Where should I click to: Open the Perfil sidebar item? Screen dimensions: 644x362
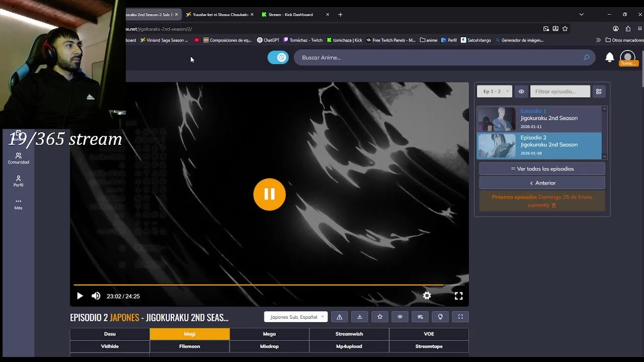point(18,181)
